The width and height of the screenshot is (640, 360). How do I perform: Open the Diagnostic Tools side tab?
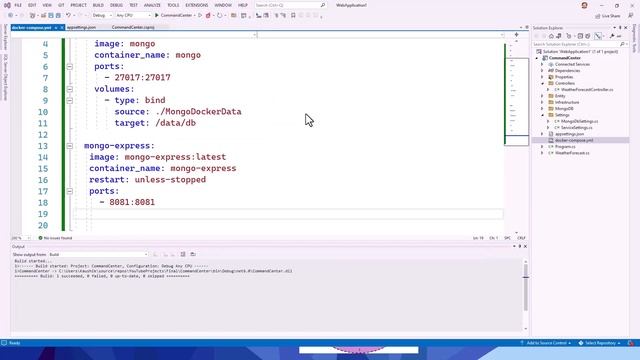[634, 39]
